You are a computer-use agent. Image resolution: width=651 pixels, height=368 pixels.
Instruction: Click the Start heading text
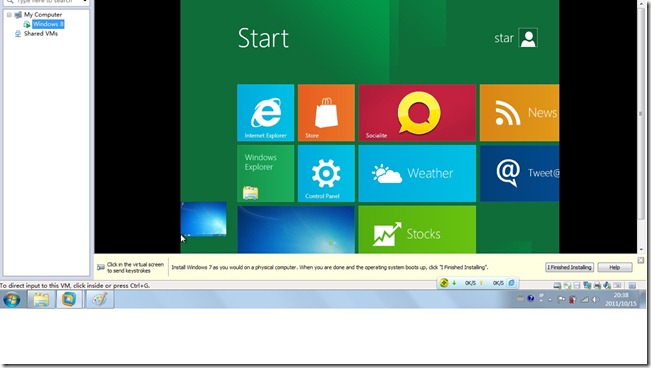point(263,38)
